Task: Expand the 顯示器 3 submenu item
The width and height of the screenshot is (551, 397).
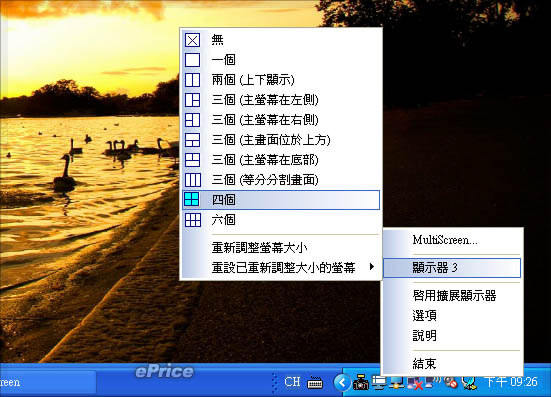Action: point(452,268)
